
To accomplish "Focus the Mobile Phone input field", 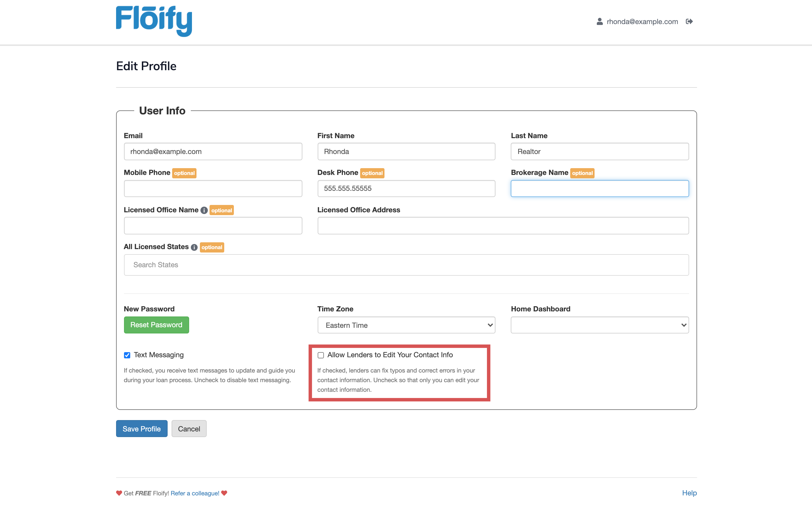I will (x=213, y=189).
